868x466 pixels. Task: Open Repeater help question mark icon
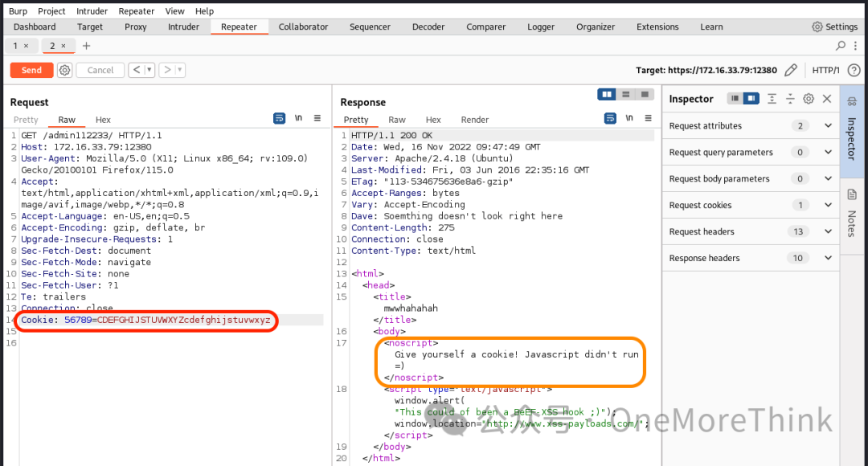pyautogui.click(x=854, y=70)
